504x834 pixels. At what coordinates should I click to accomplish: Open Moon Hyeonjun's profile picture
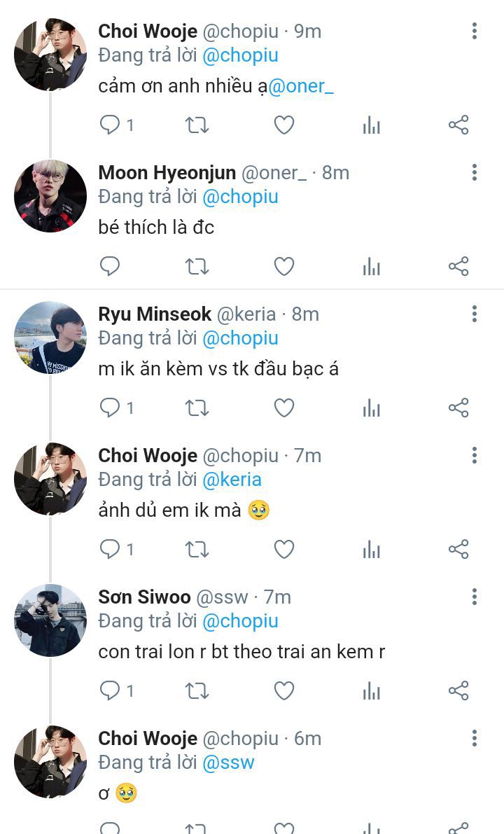pos(50,196)
